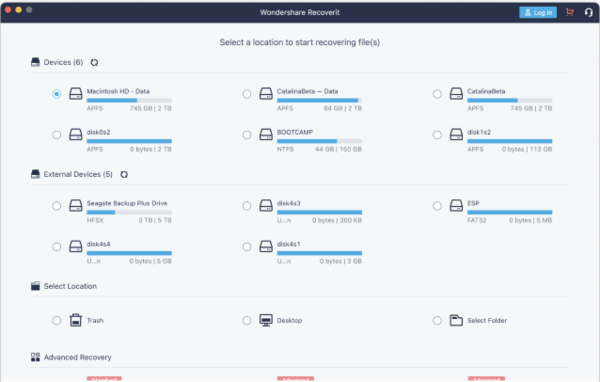This screenshot has height=382, width=600.
Task: Select the disk4s1 radio button
Action: (247, 247)
